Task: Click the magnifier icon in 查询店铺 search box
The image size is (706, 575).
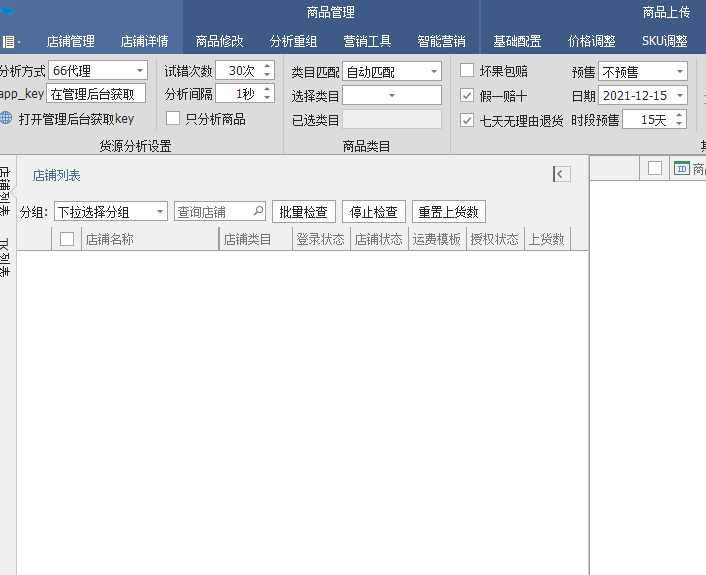Action: pyautogui.click(x=258, y=212)
